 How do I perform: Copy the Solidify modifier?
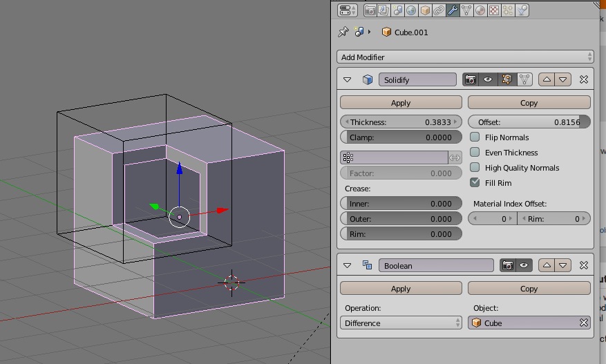(x=529, y=103)
